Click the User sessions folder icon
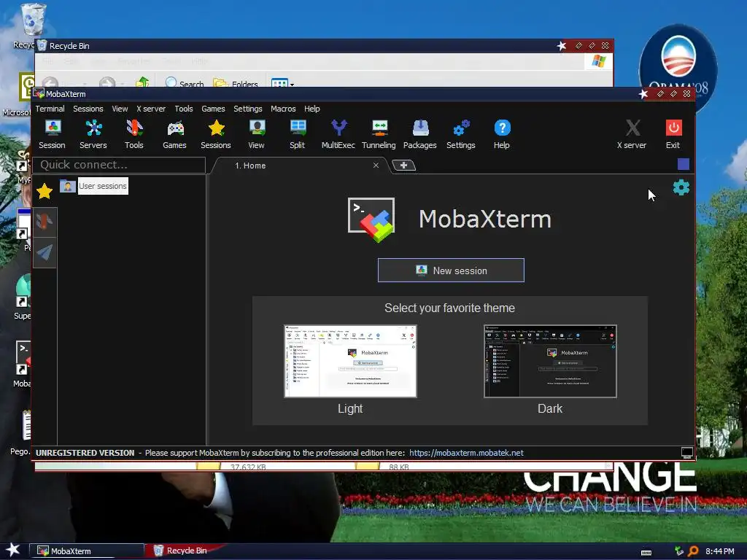 (68, 186)
